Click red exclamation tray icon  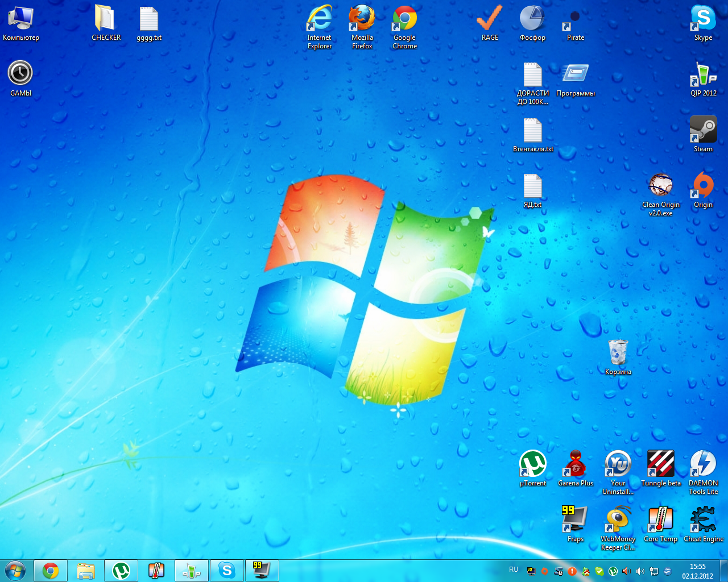[572, 571]
